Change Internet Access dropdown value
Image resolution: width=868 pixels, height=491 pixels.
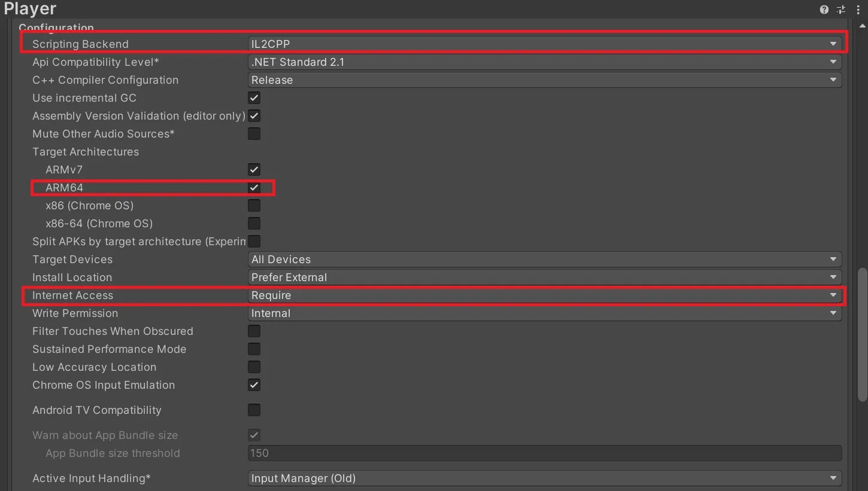(x=544, y=295)
